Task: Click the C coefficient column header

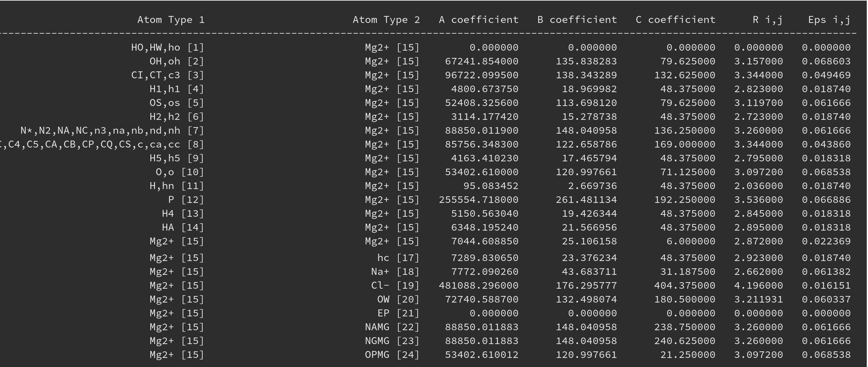Action: [675, 20]
